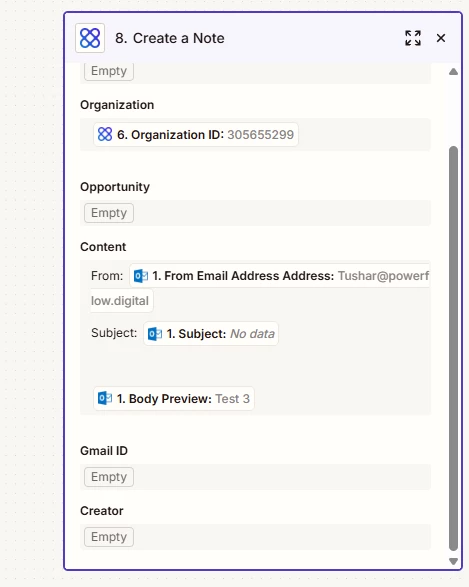This screenshot has height=587, width=469.
Task: Click the Outlook icon on Subject pill
Action: [155, 334]
